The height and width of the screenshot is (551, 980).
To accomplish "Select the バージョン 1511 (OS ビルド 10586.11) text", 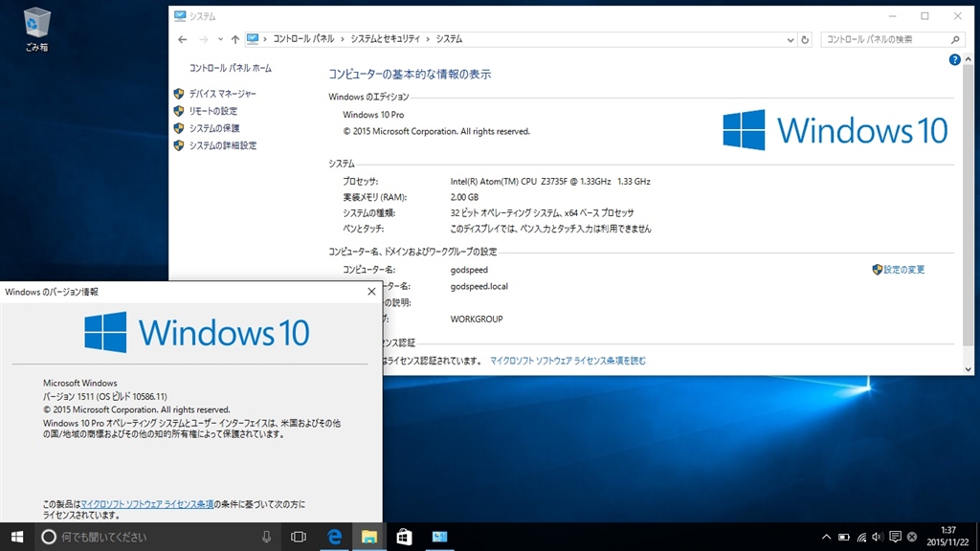I will 105,397.
